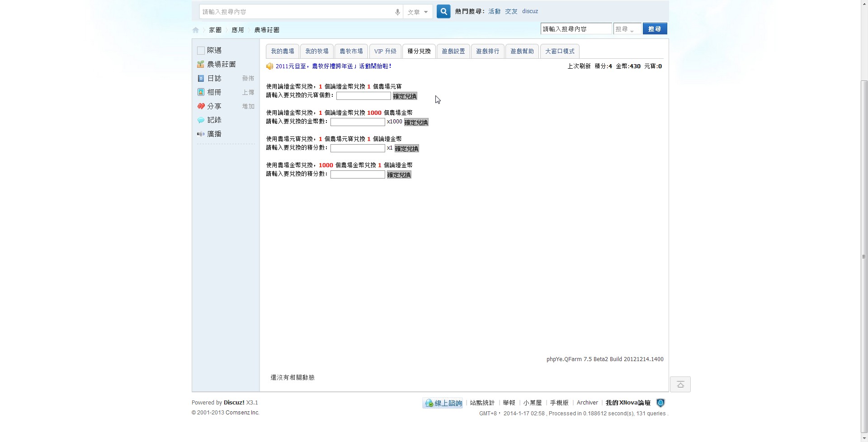Focus the secondary search input field
This screenshot has height=442, width=868.
pyautogui.click(x=576, y=29)
